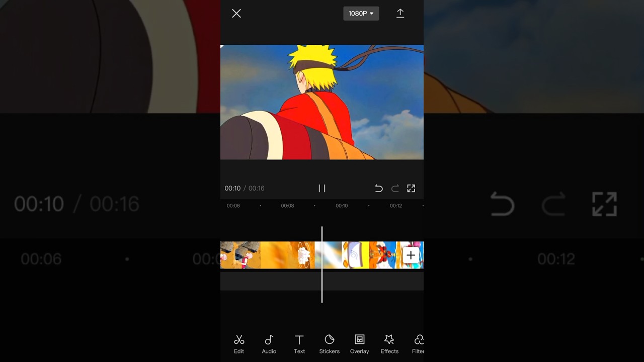
Task: Add a clip with the plus button
Action: tap(411, 255)
